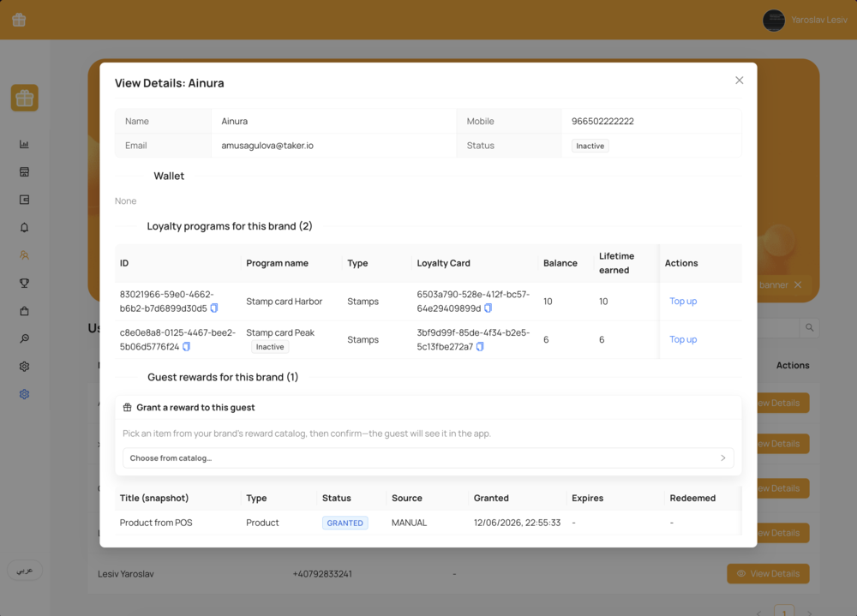
Task: Click phone number +40792833241
Action: (322, 574)
